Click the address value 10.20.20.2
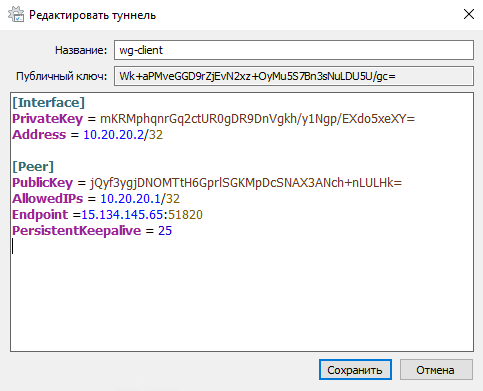 click(113, 135)
